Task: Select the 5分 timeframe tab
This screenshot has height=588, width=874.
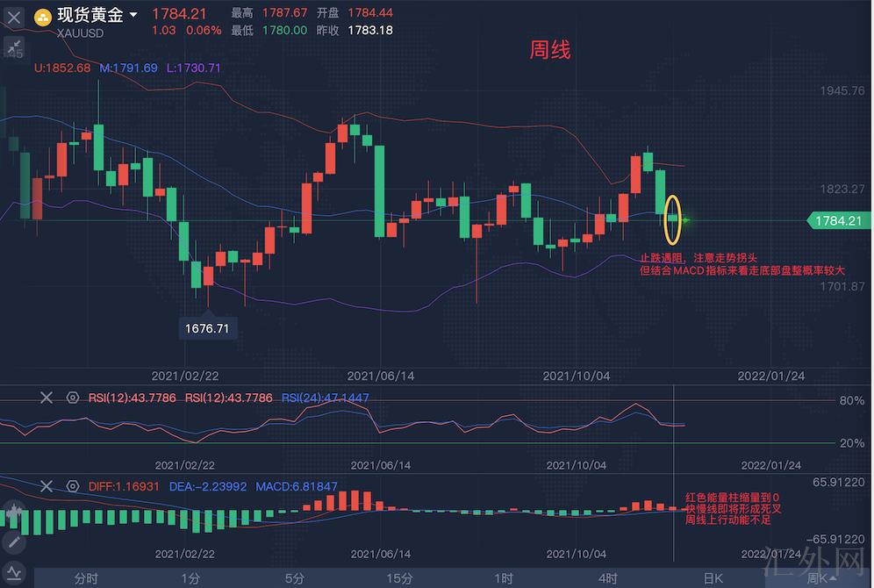Action: 295,578
